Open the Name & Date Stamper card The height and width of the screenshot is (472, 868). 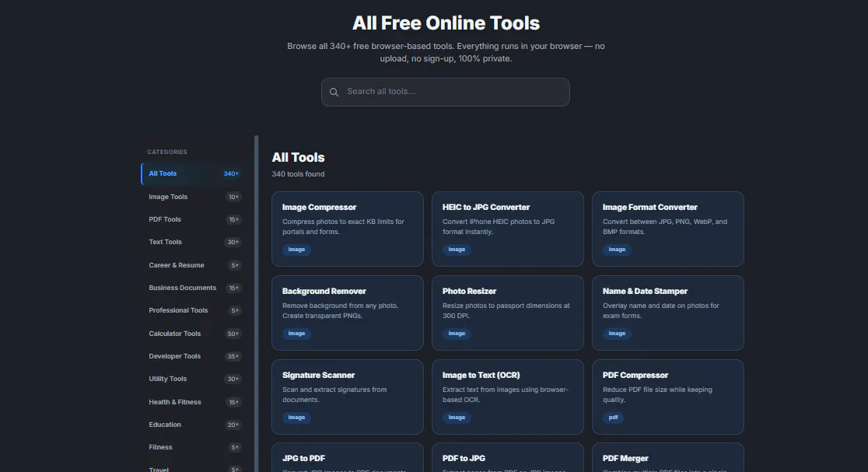(667, 313)
